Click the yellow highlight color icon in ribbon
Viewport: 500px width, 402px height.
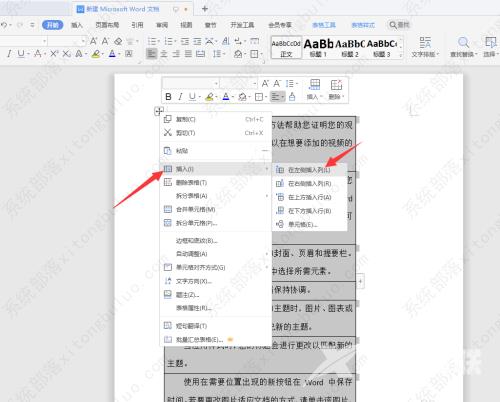96,53
